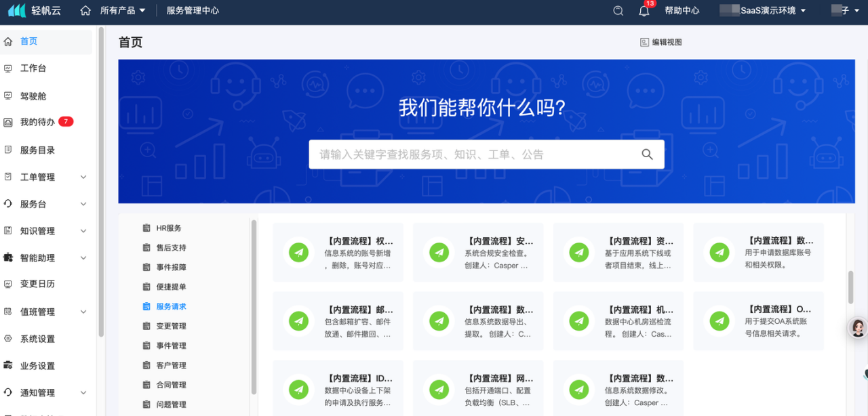Click the 我的待办 red 7 badge
Screen dimensions: 868x416
[66, 122]
